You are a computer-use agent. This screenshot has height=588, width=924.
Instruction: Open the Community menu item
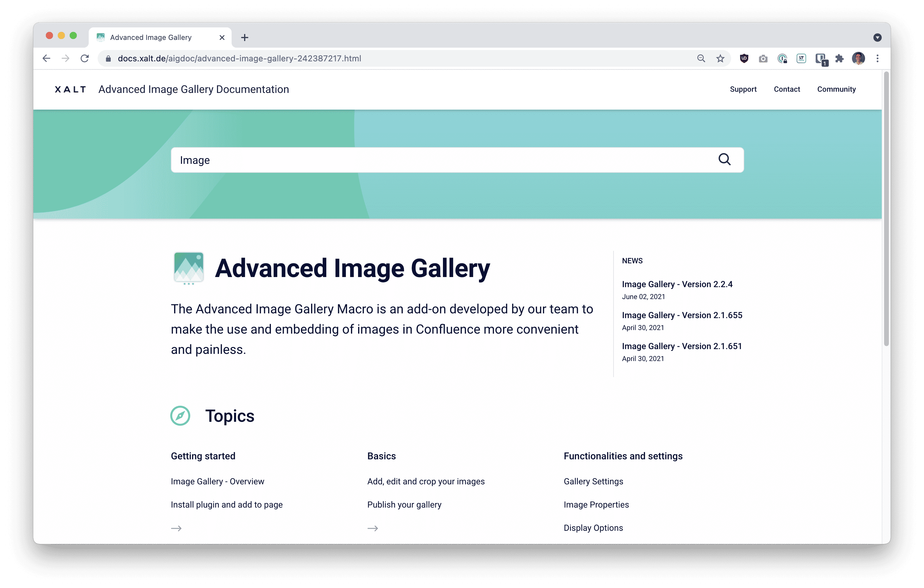coord(836,89)
